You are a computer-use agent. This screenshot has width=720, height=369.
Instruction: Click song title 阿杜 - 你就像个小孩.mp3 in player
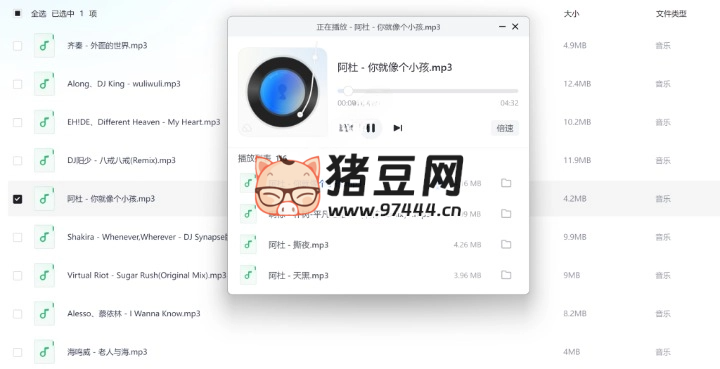(395, 67)
